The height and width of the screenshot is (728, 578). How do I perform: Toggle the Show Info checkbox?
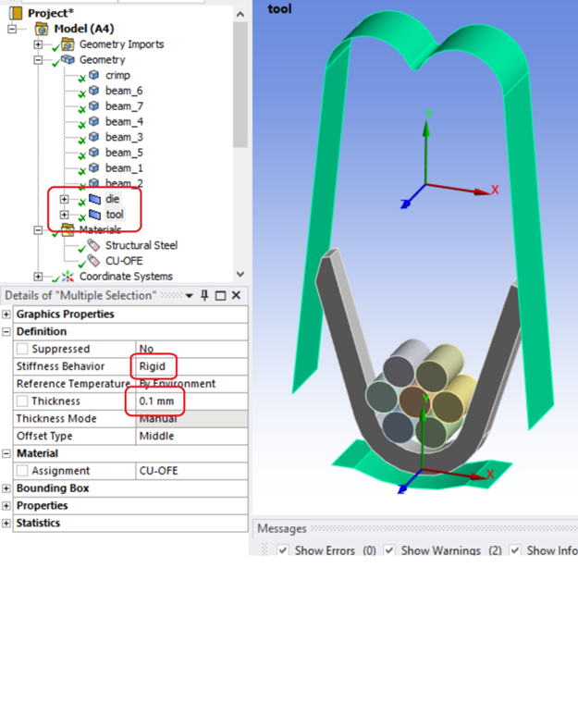click(x=514, y=550)
